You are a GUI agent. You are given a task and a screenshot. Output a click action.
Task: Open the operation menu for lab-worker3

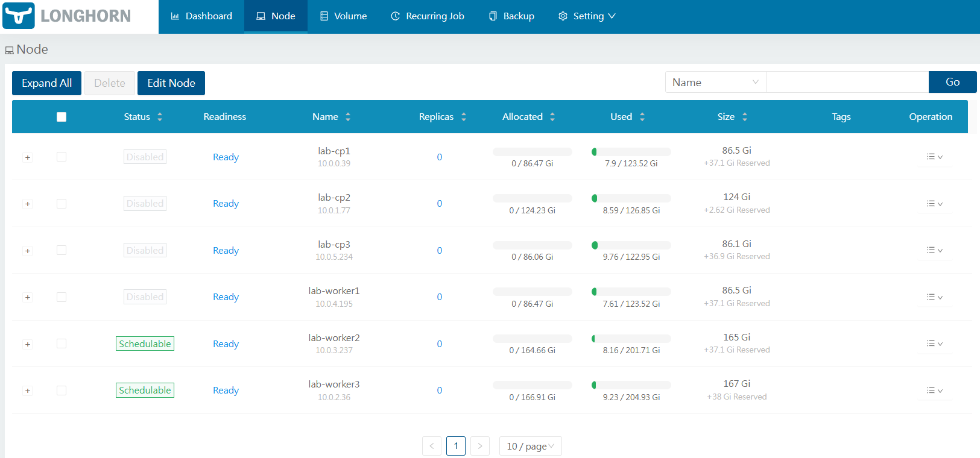click(x=934, y=391)
